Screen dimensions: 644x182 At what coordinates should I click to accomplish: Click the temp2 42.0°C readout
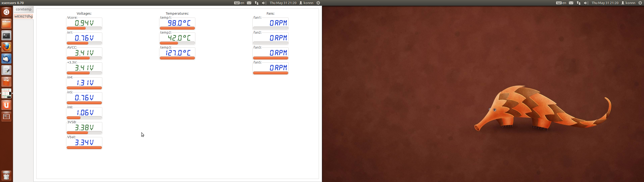[x=177, y=38]
